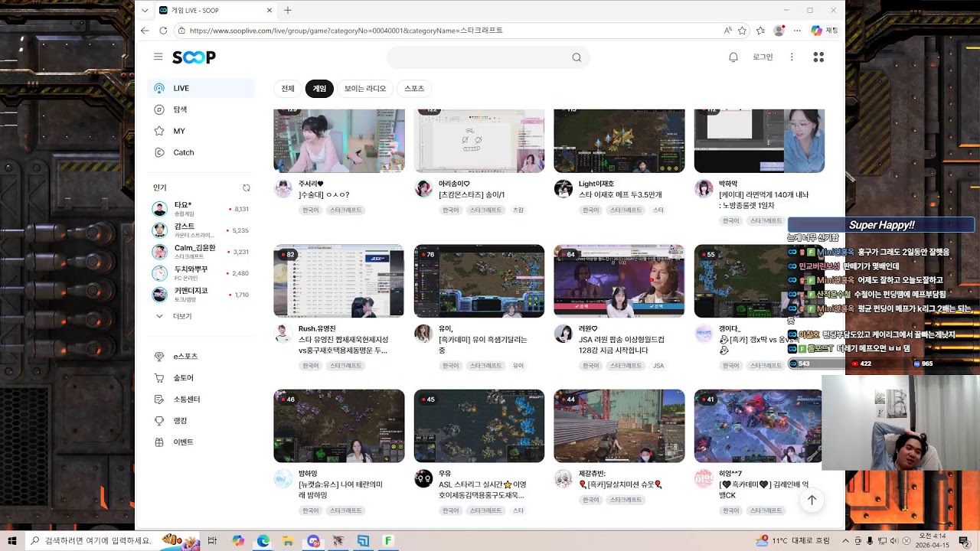Switch to the 스포츠 tab
The image size is (980, 551).
414,89
